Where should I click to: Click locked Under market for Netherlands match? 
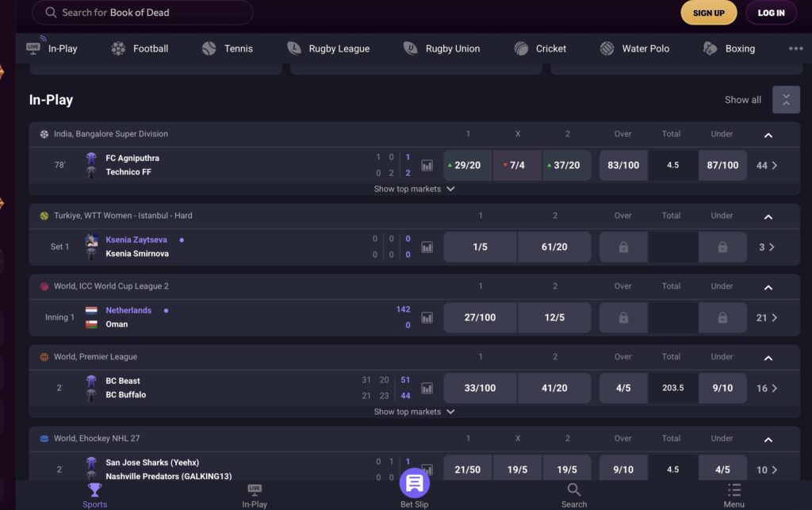point(722,317)
